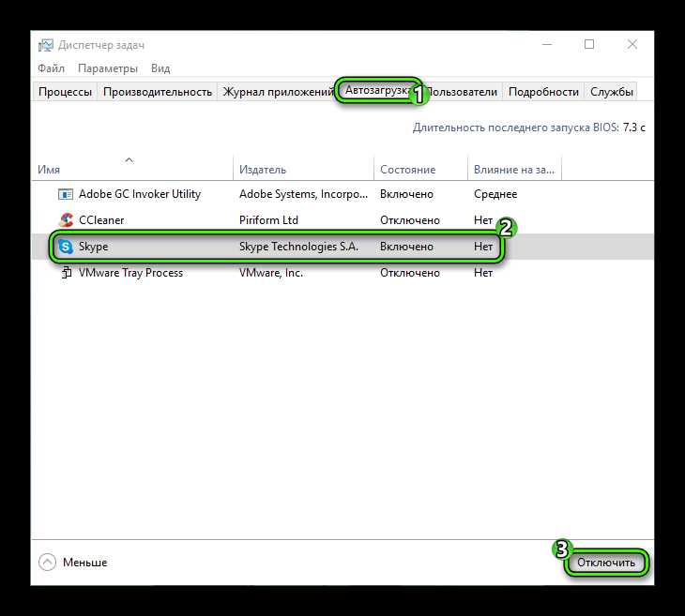Click publisher Skype Technologies S.A.

[298, 247]
